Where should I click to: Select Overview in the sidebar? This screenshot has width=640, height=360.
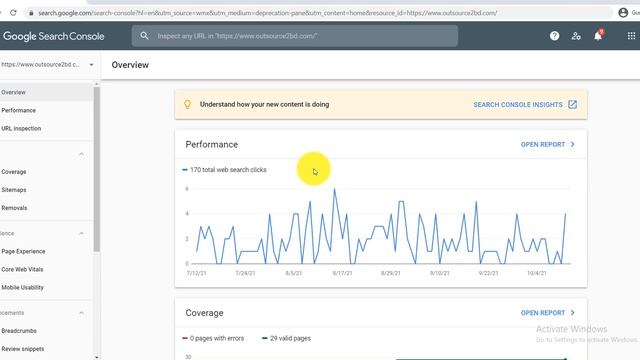46,92
